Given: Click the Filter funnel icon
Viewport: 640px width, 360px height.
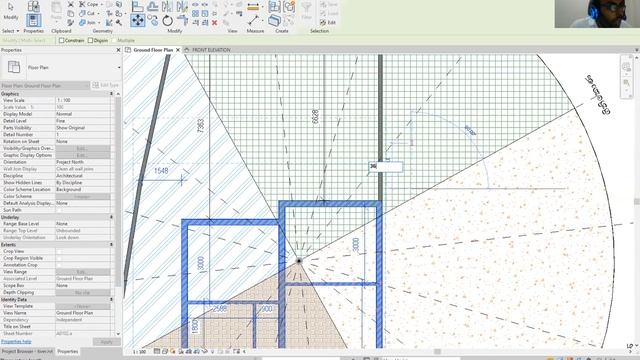Looking at the screenshot, I should point(306,7).
